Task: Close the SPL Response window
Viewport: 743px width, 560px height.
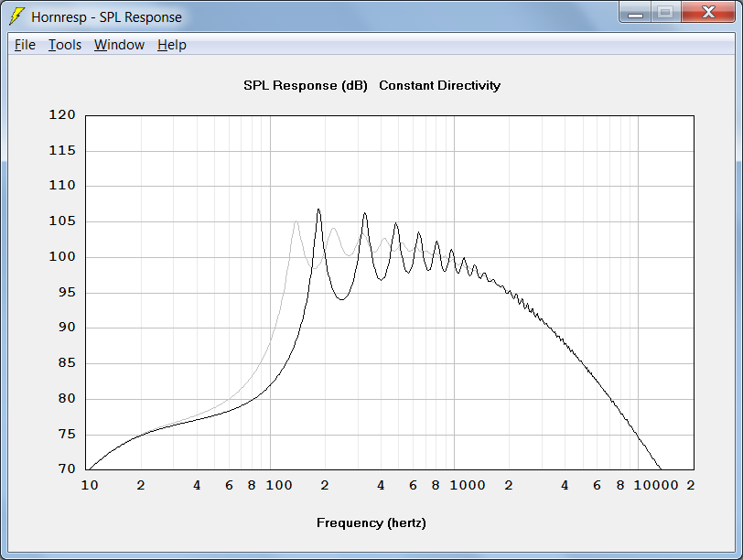Action: coord(708,13)
